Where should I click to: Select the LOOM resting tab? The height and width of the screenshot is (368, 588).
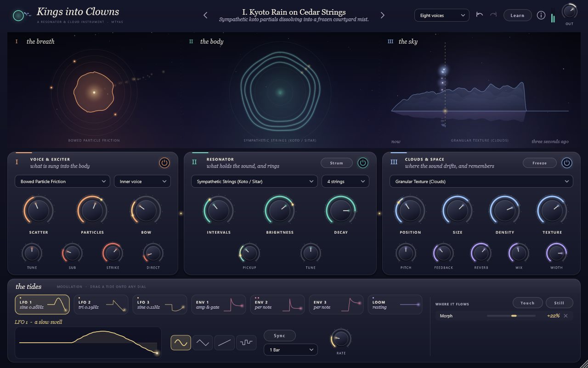coord(395,305)
